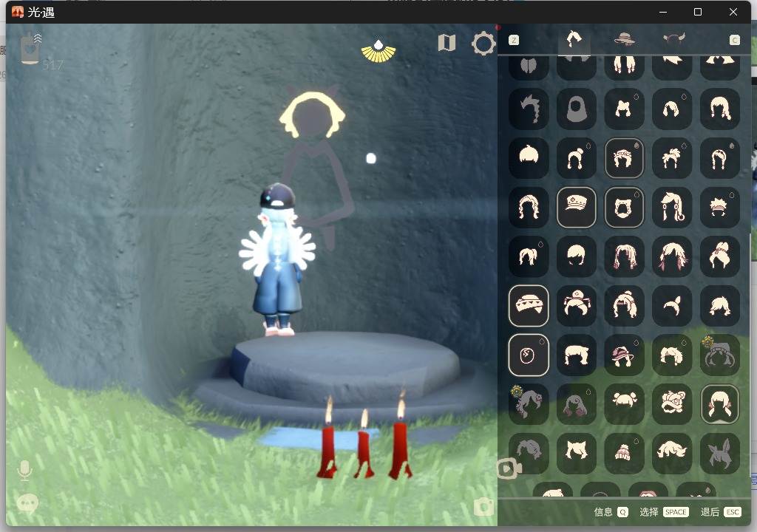Open the candle cape energy icon
The height and width of the screenshot is (532, 757).
[30, 49]
